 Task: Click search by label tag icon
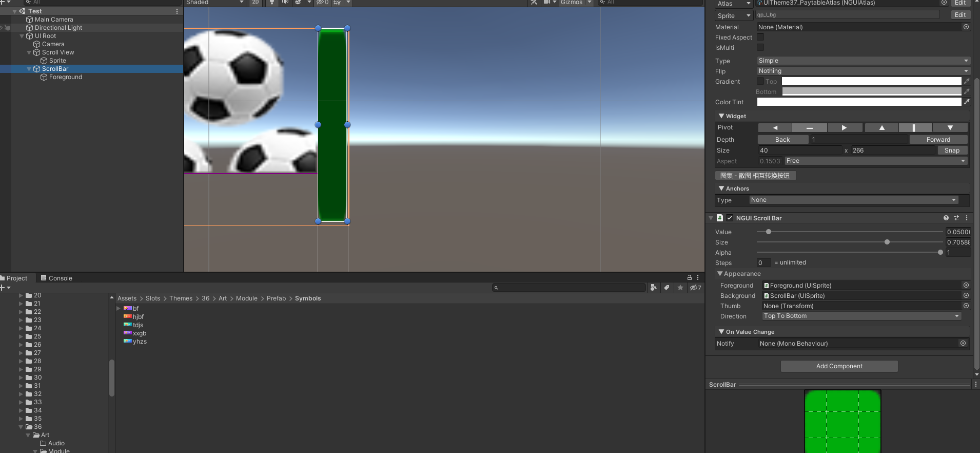coord(667,288)
